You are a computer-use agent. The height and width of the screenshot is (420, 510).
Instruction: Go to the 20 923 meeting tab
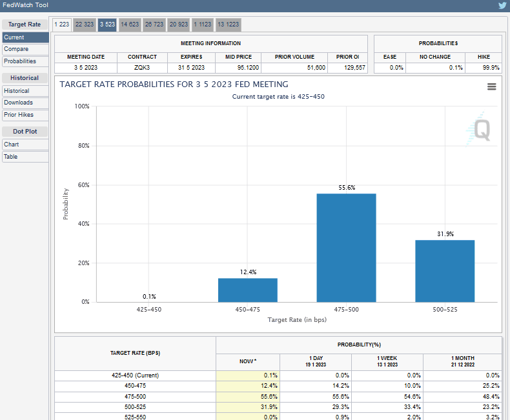[178, 25]
